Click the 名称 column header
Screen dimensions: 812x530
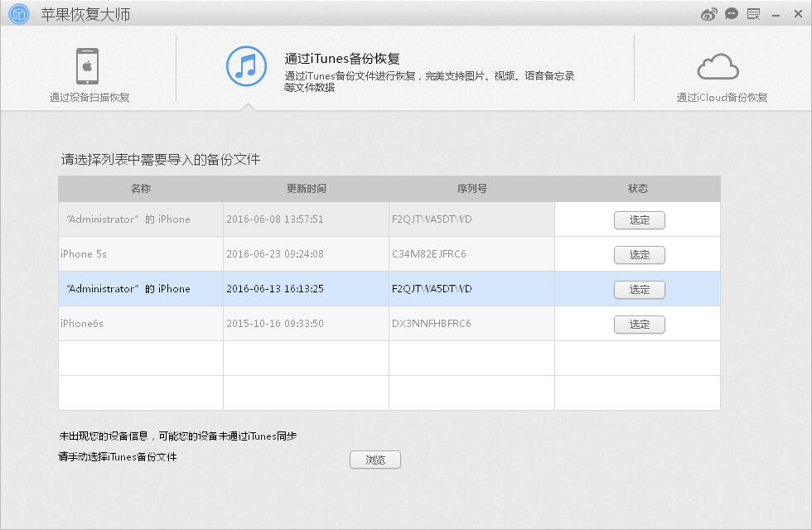tap(139, 188)
